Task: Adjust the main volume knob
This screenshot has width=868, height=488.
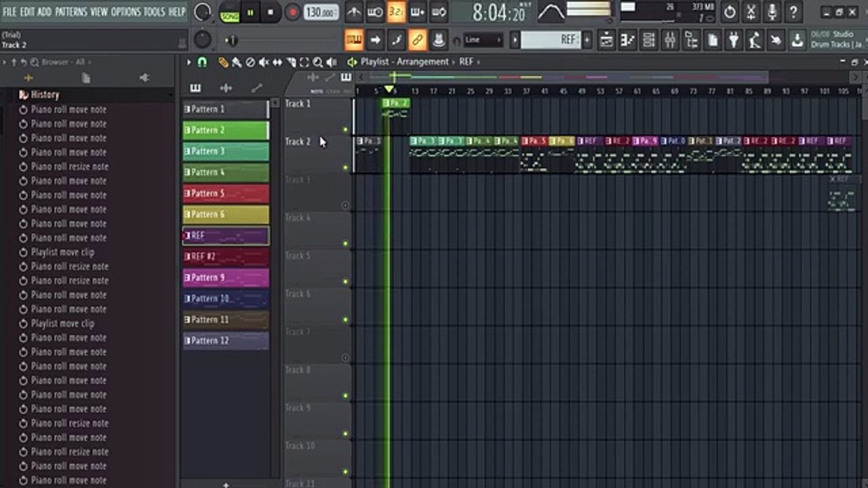Action: (202, 12)
